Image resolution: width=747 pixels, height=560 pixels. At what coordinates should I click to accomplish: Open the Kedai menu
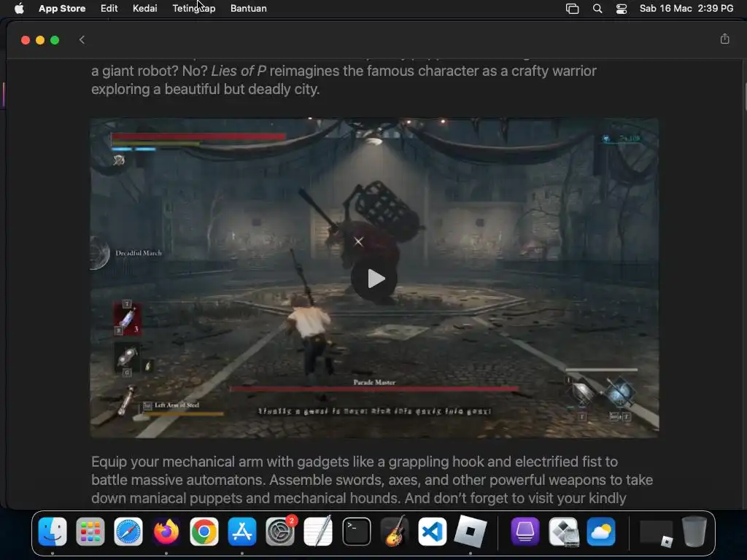(145, 9)
